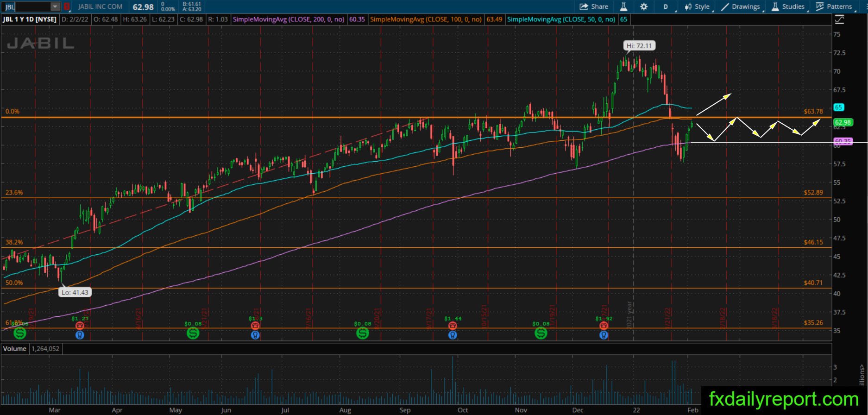The height and width of the screenshot is (415, 868).
Task: Click the $35.26 Fibonacci level label
Action: [813, 323]
